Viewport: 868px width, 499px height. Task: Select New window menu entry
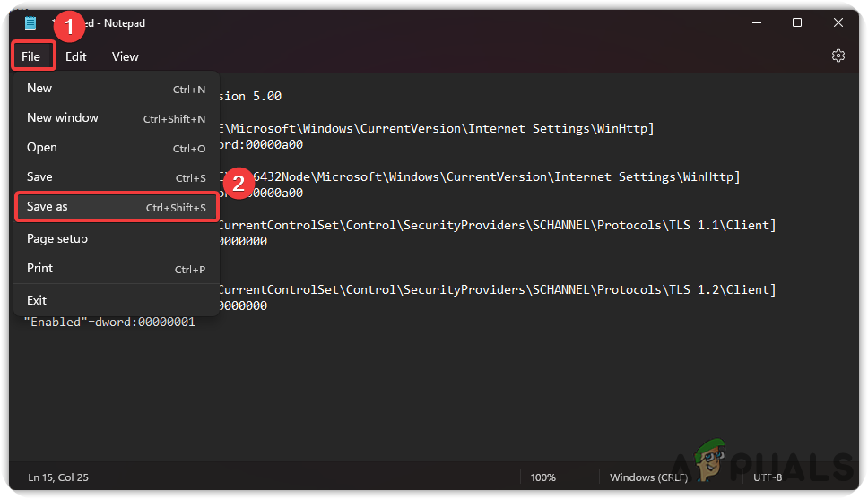click(x=117, y=118)
